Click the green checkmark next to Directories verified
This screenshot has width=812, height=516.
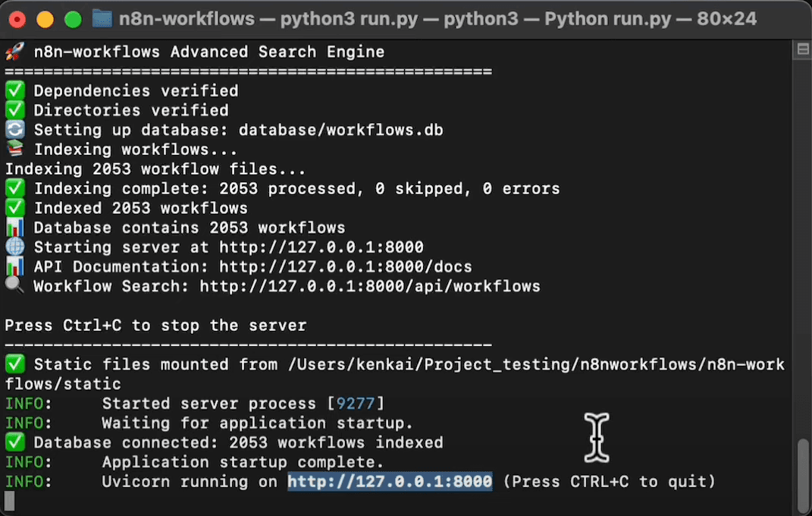tap(15, 110)
